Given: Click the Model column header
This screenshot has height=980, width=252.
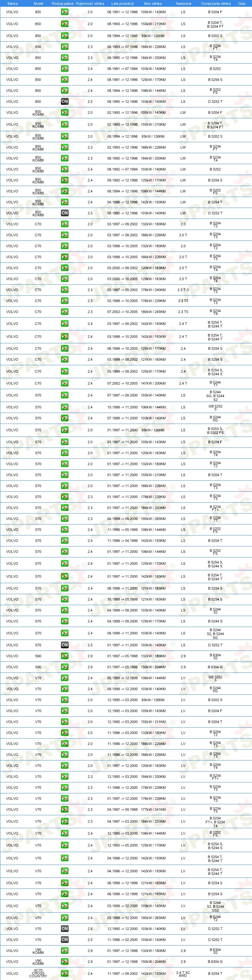Looking at the screenshot, I should 38,4.
